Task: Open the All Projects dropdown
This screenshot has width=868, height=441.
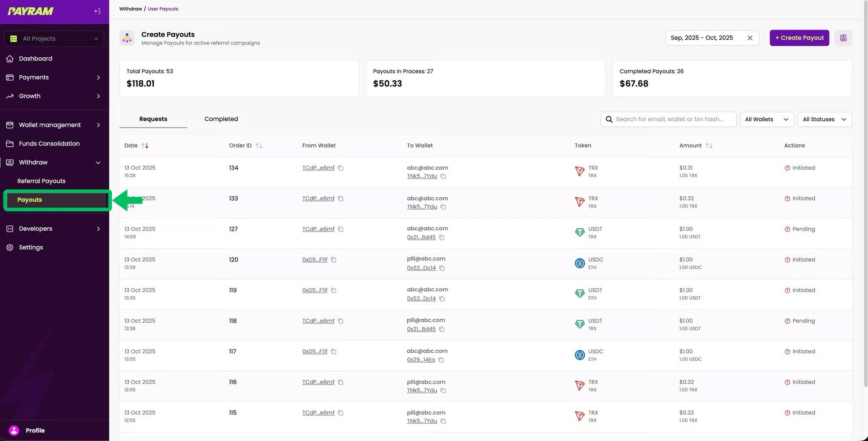Action: click(54, 39)
